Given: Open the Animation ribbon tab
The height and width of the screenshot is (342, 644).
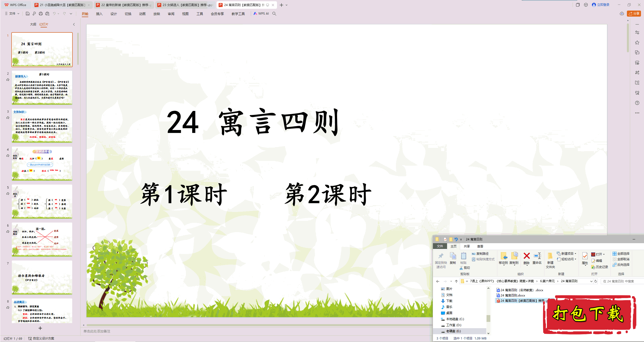Looking at the screenshot, I should coord(142,14).
